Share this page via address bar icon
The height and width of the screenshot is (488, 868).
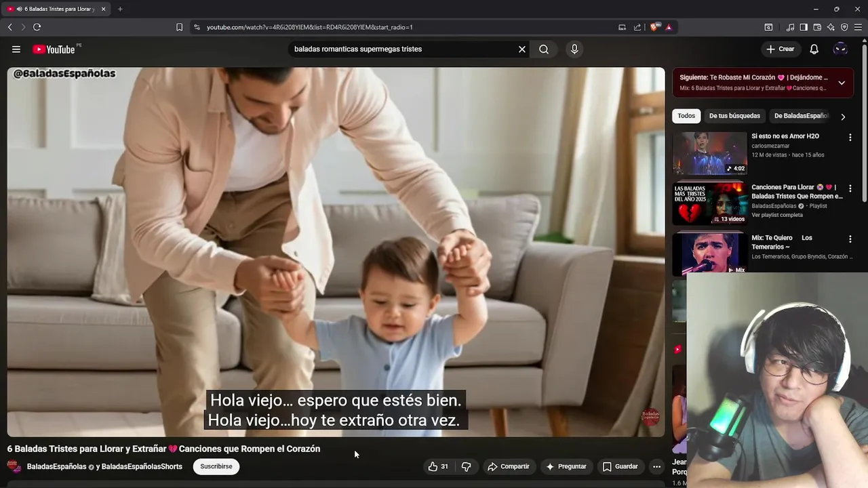[x=637, y=27]
